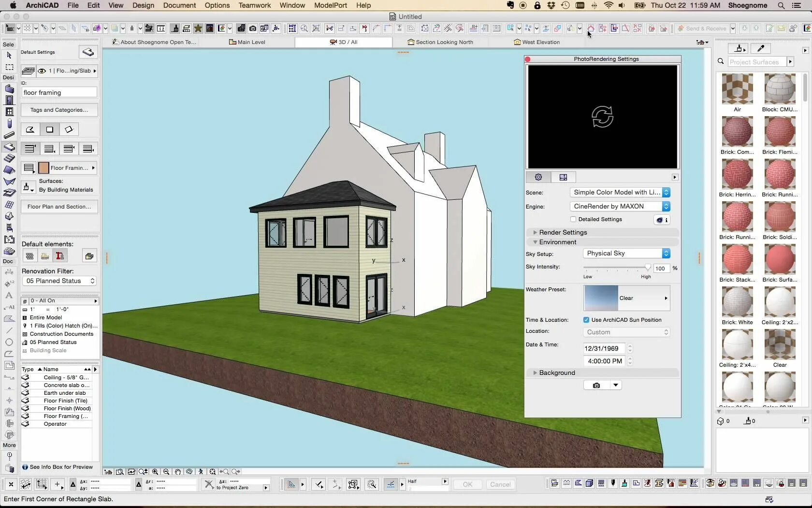Switch to the Main Level tab

[247, 42]
